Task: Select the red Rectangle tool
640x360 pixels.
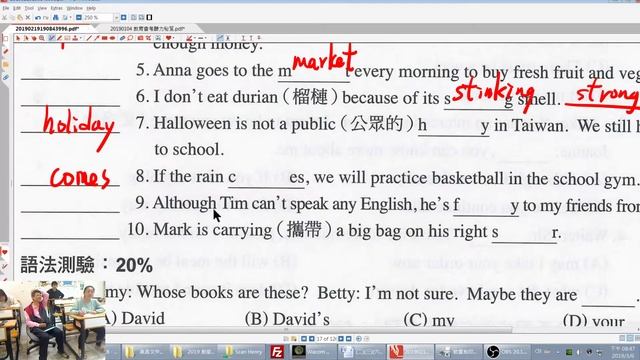Action: coord(104,38)
